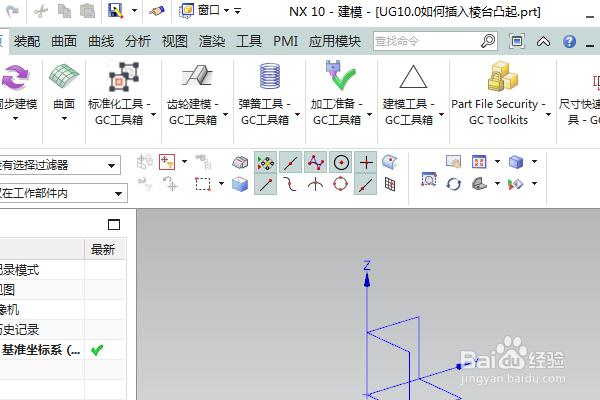Open 齿轮建模 GC toolbox
This screenshot has width=600, height=400.
[x=193, y=94]
